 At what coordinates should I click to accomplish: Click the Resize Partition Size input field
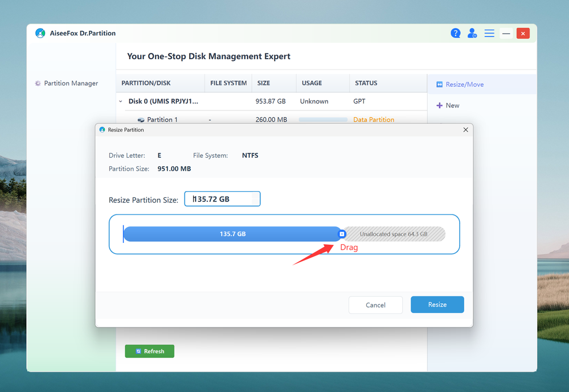coord(223,199)
